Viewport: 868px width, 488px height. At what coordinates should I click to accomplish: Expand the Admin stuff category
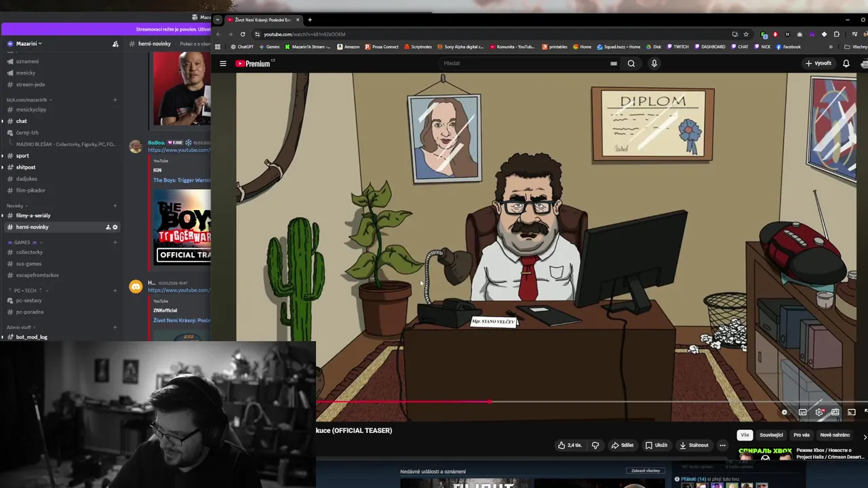point(20,327)
